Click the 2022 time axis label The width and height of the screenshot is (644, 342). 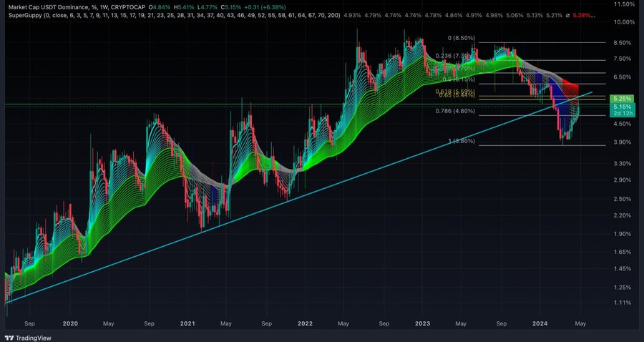(305, 323)
